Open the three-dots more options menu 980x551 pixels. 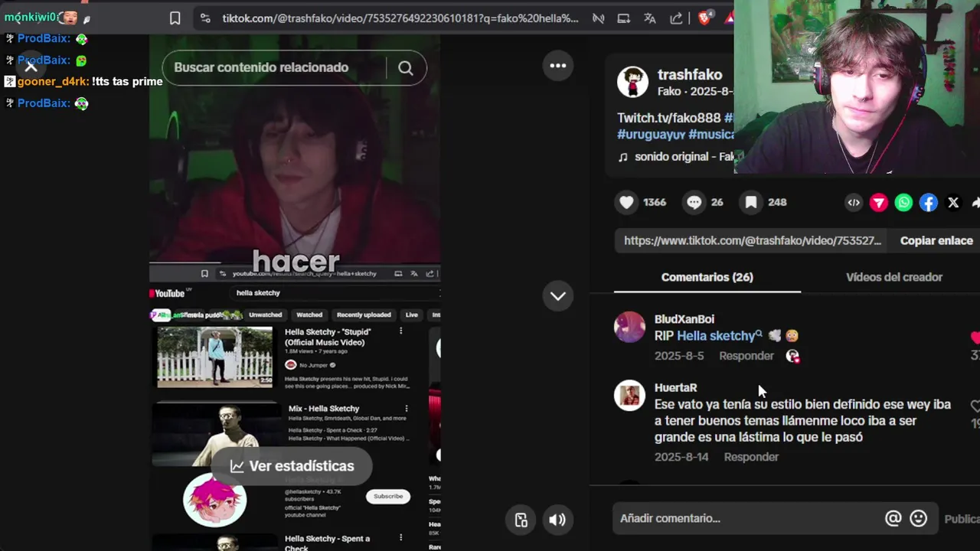558,66
